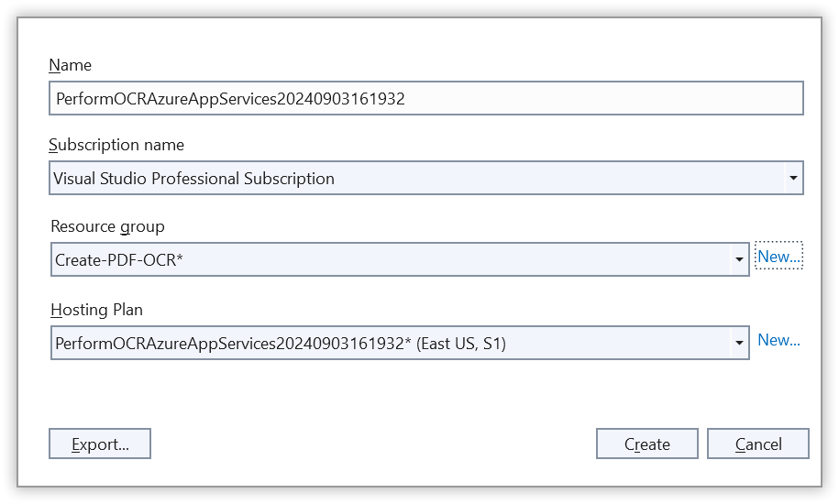Click the Subscription name label

click(x=116, y=145)
